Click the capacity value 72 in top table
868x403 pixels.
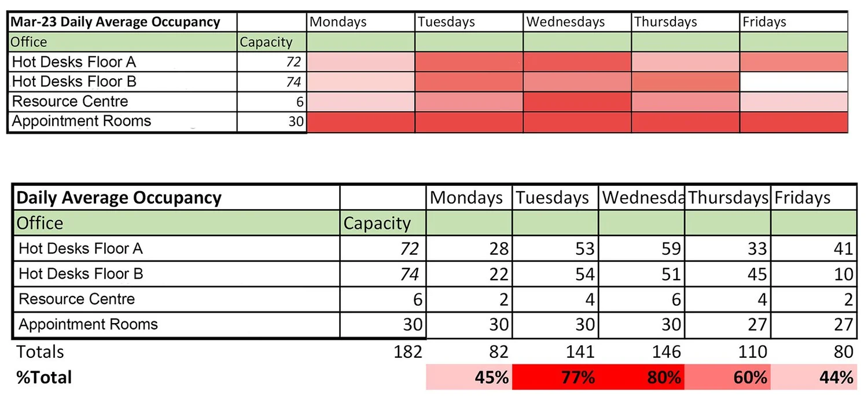point(271,62)
